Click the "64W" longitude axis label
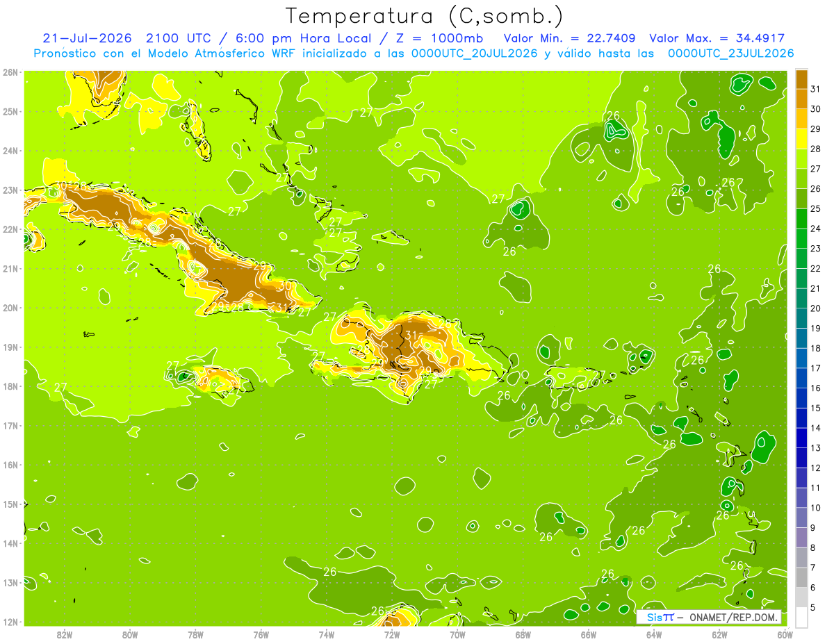 tap(653, 634)
